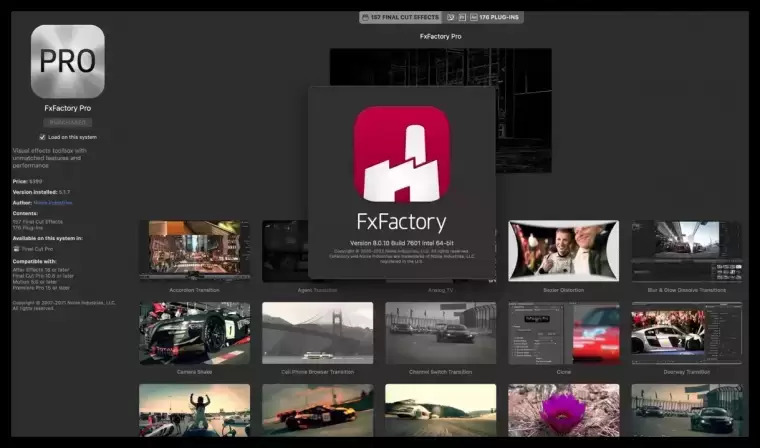Open the Blur & Glow Dissolve Transitions thumbnail
The width and height of the screenshot is (760, 448).
point(687,251)
